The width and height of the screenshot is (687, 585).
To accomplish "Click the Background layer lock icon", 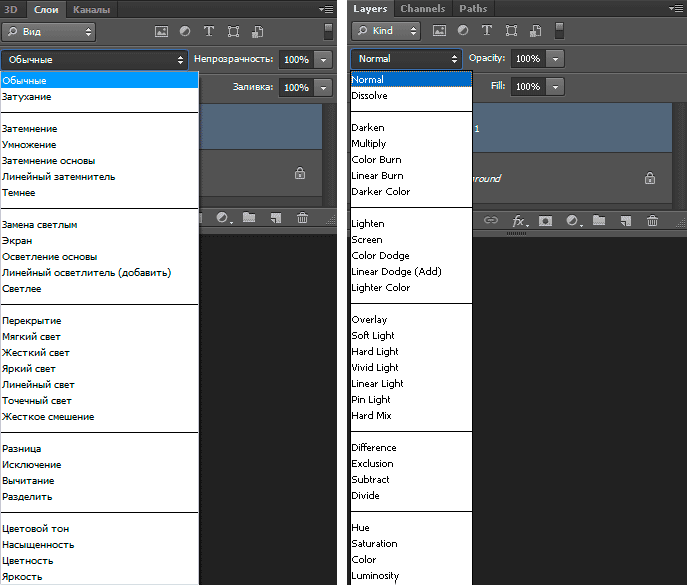I will tap(650, 178).
